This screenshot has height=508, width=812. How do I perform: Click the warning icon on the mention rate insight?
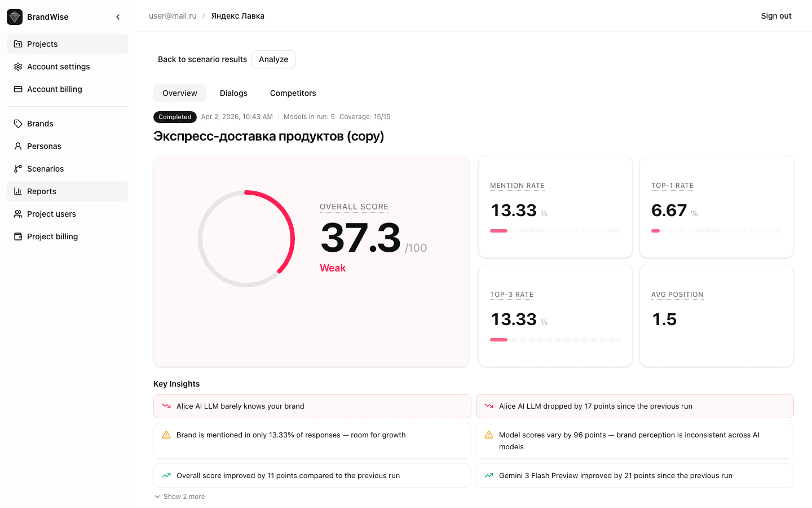[x=165, y=435]
